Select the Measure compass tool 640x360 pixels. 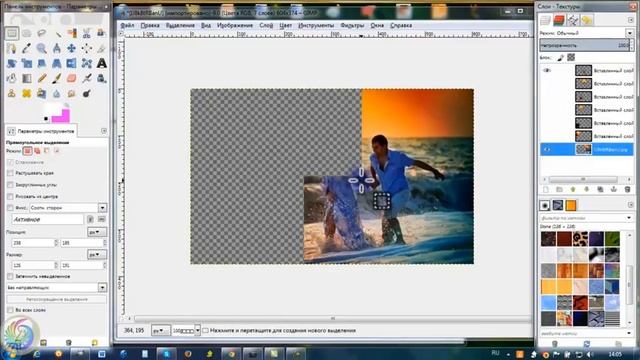(x=57, y=48)
